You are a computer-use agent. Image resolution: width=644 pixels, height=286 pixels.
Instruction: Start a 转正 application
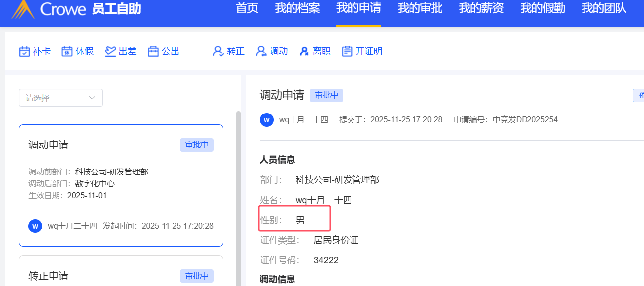tap(229, 51)
